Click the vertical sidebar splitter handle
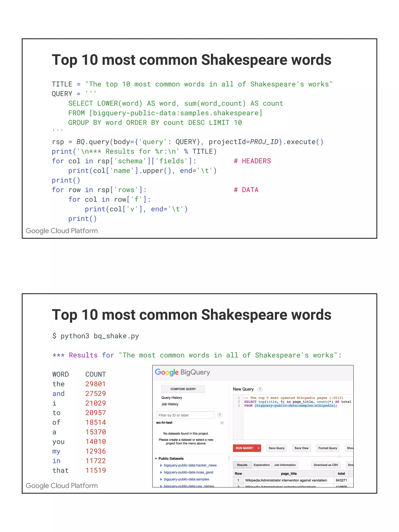The image size is (399, 532). tap(229, 458)
